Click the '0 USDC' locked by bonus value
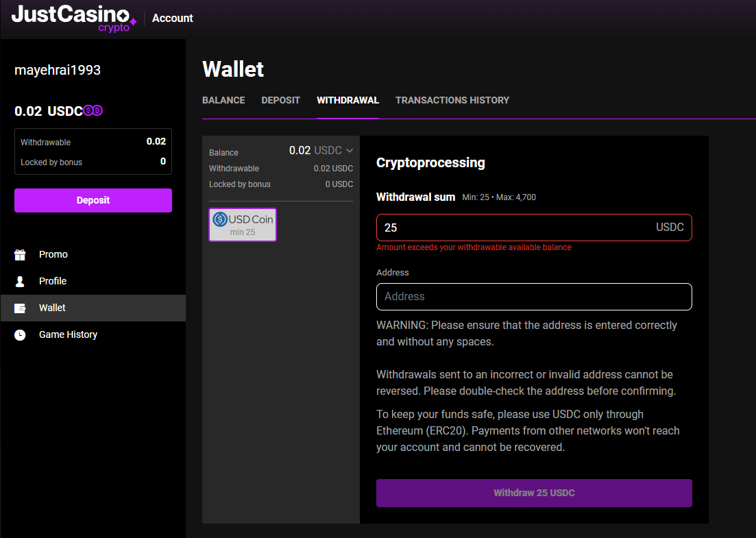 [339, 184]
